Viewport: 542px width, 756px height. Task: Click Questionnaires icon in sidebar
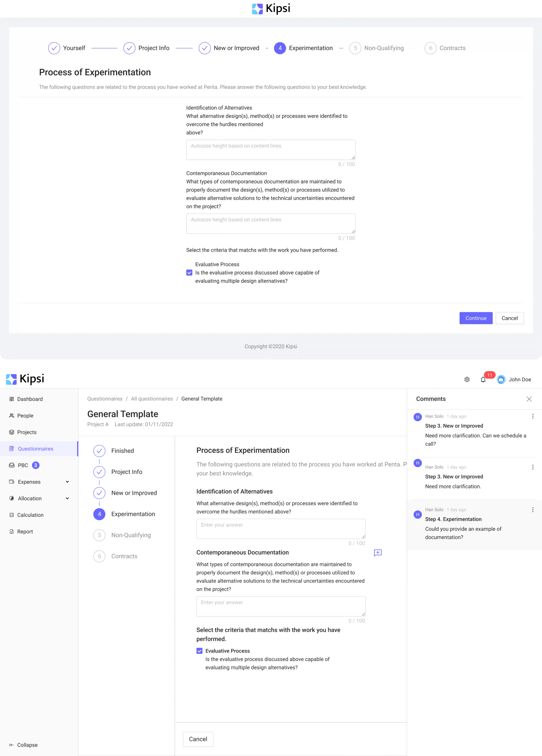(12, 449)
